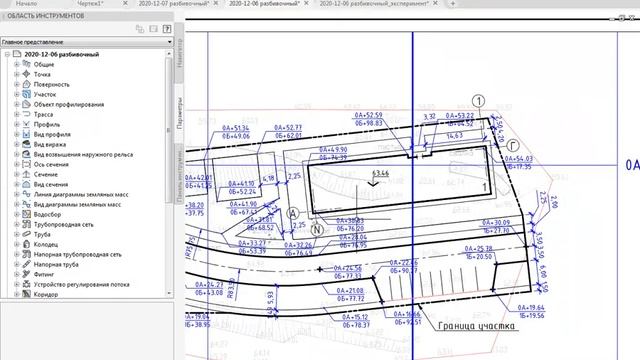Expand the Сечение node
This screenshot has width=640, height=360.
click(x=17, y=174)
